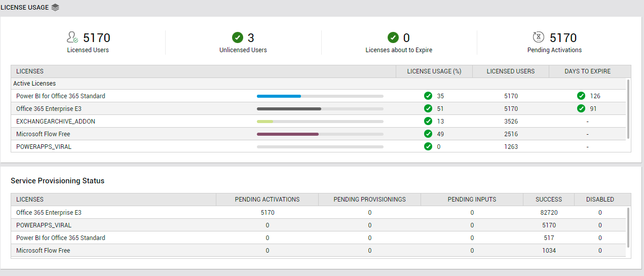Image resolution: width=644 pixels, height=276 pixels.
Task: Click the green check beside Licenses about to Expire
Action: tap(393, 37)
